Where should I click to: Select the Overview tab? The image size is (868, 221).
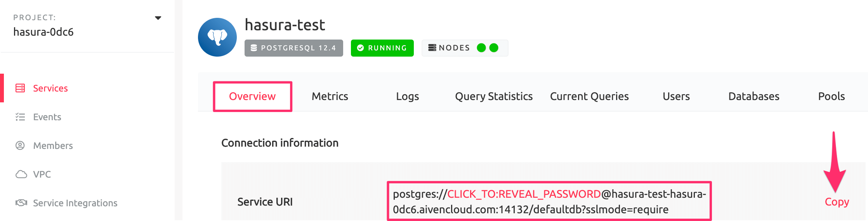click(x=252, y=97)
